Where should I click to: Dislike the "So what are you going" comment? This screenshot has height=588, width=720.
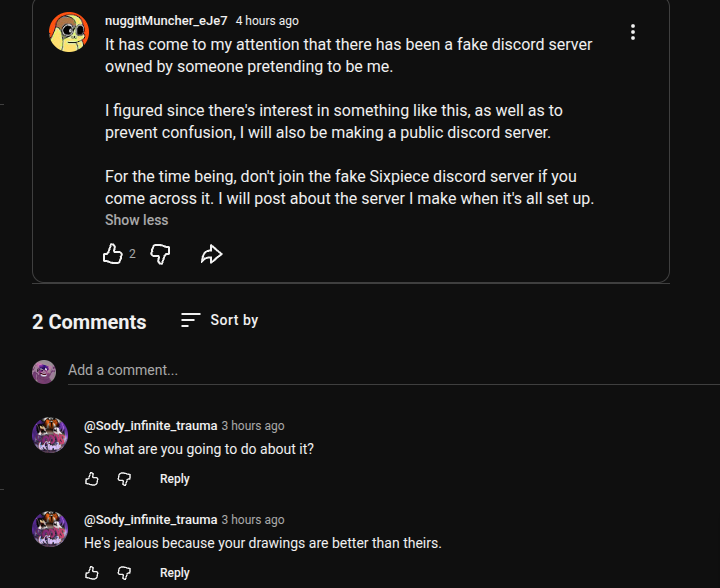124,479
